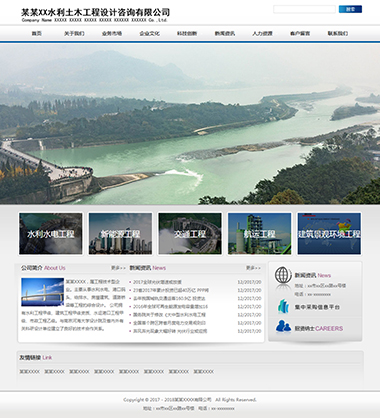
Task: Open the 航运工程 category thumbnail
Action: tap(259, 234)
